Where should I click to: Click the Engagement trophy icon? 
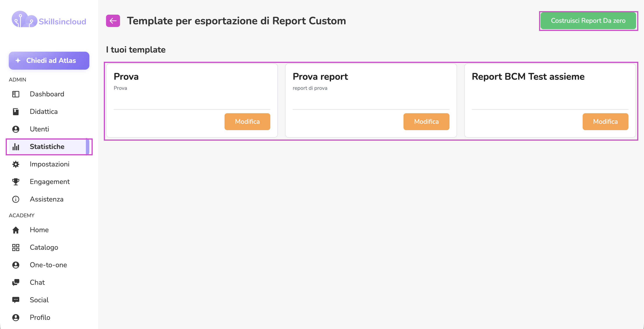pyautogui.click(x=16, y=182)
